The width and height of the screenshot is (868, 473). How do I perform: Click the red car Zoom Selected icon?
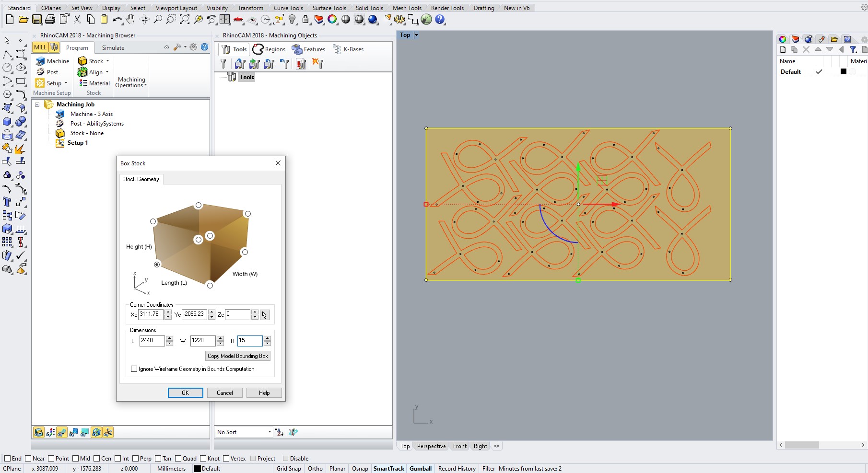tap(238, 20)
